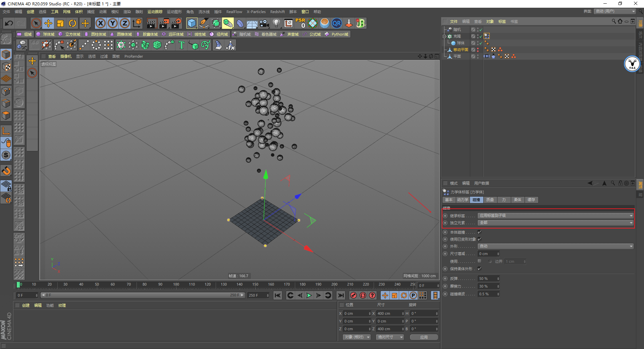Switch to the 动力学 tab
644x349 pixels.
[463, 200]
